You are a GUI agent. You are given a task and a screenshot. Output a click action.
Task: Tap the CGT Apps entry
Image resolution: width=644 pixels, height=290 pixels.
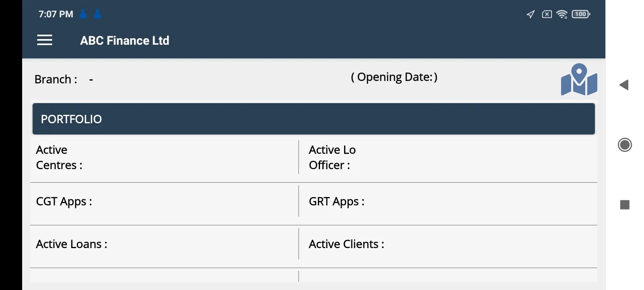point(164,201)
